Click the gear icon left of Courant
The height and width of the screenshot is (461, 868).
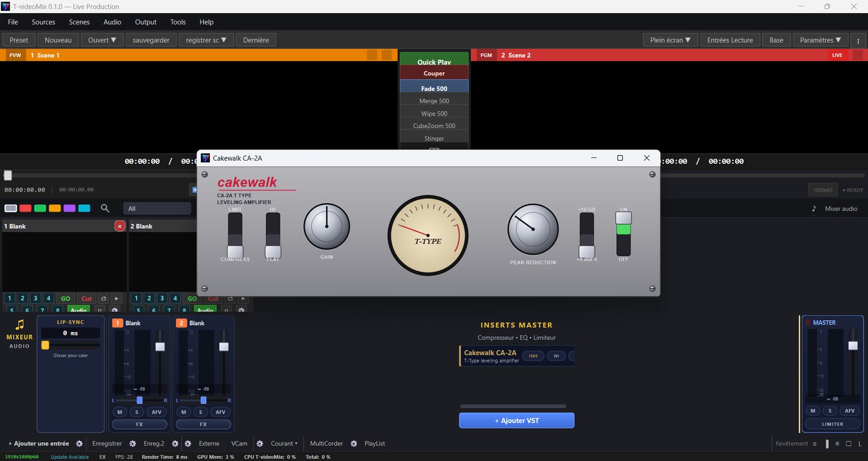tap(260, 444)
